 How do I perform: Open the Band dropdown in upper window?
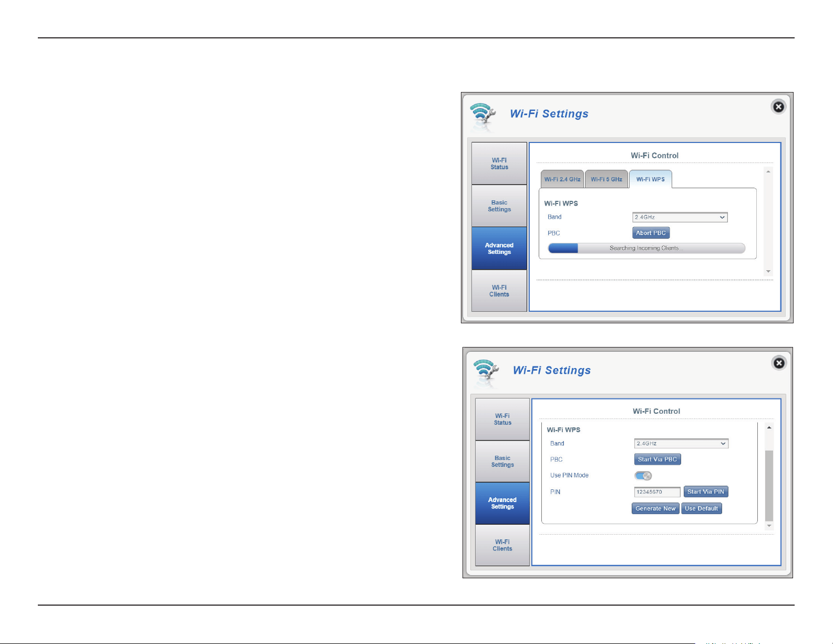680,217
